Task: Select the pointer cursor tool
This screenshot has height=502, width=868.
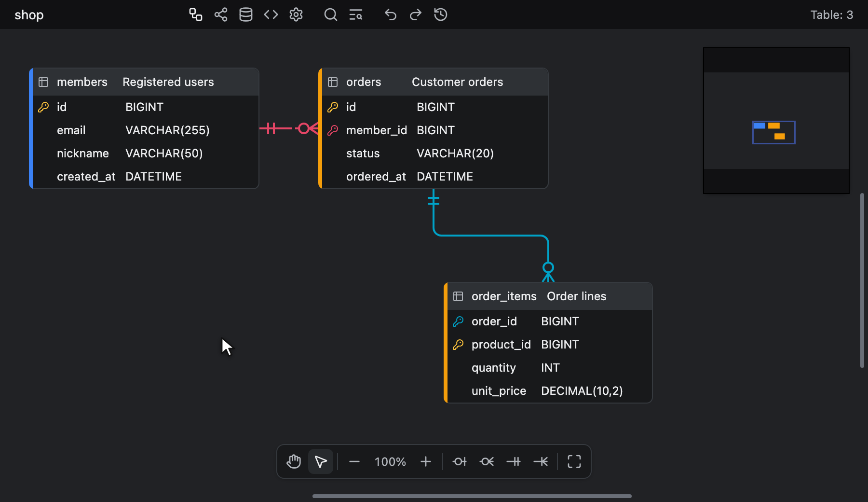Action: coord(321,461)
